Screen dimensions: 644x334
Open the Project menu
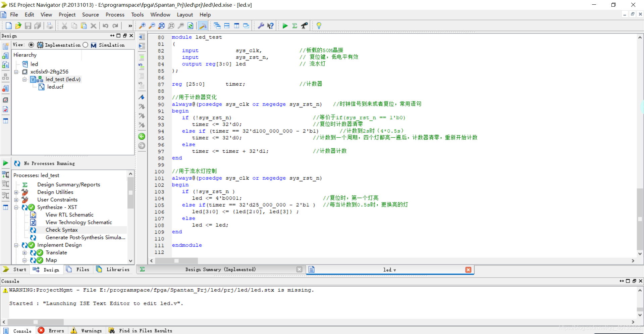[67, 15]
